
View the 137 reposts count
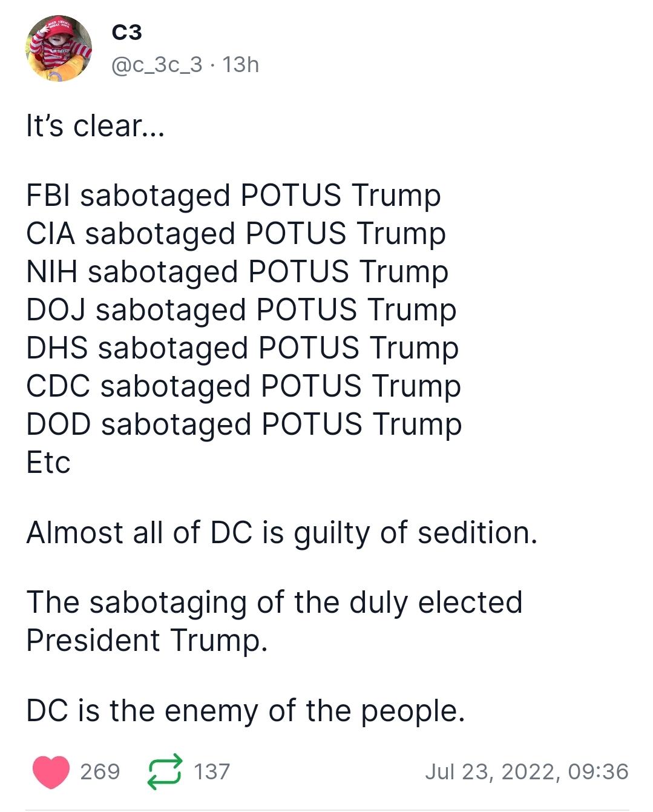pyautogui.click(x=212, y=771)
